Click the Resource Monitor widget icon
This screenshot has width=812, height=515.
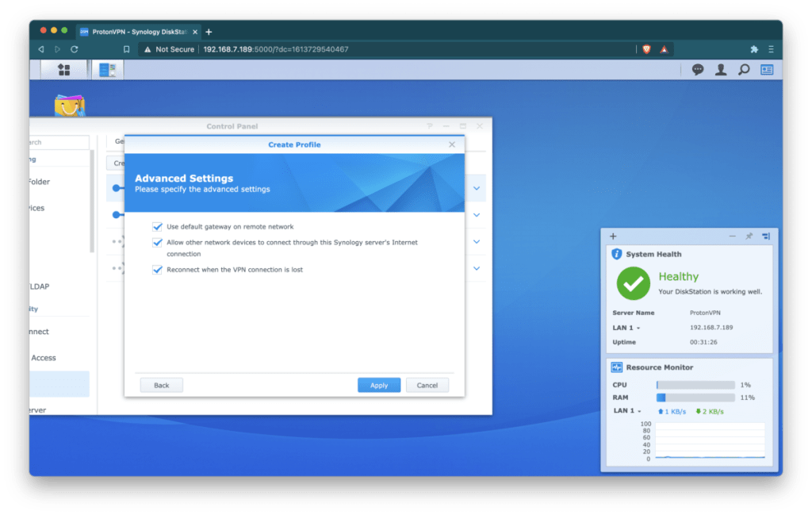pos(616,367)
